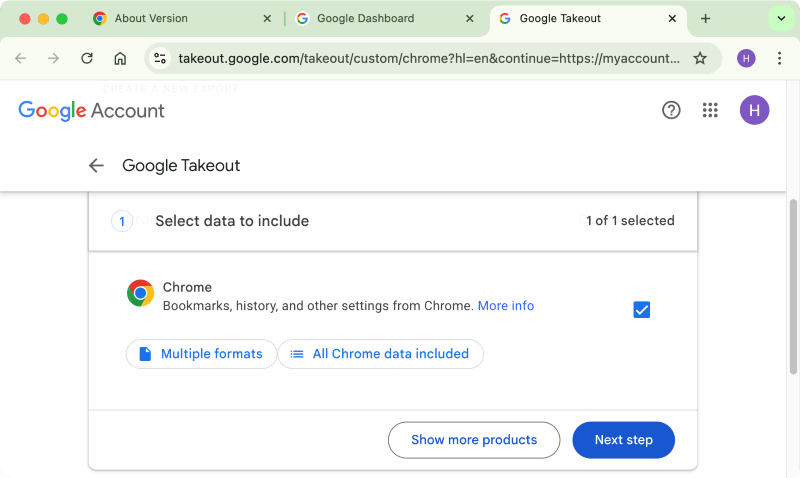Screen dimensions: 800x478
Task: Click Show more products
Action: click(474, 440)
